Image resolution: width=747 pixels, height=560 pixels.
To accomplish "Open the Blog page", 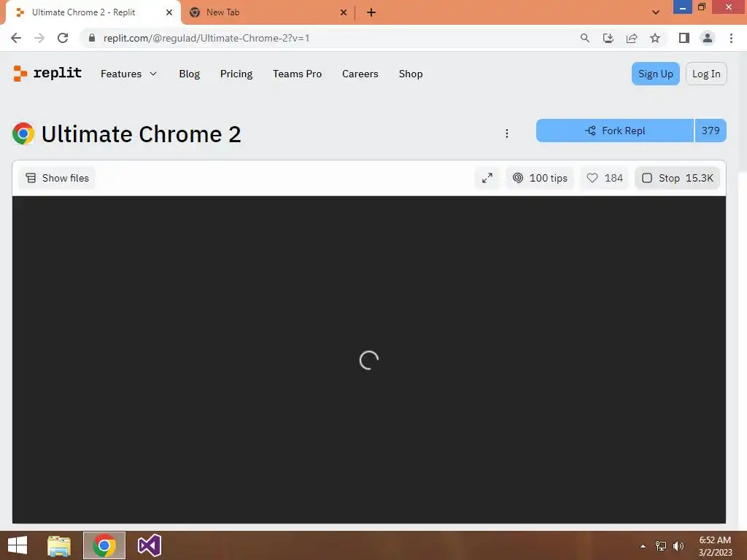I will click(190, 74).
